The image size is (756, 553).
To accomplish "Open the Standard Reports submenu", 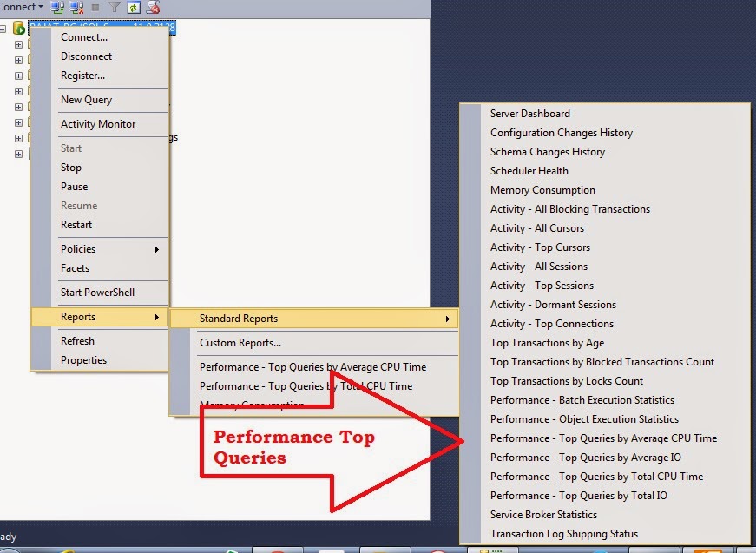I will (x=314, y=319).
